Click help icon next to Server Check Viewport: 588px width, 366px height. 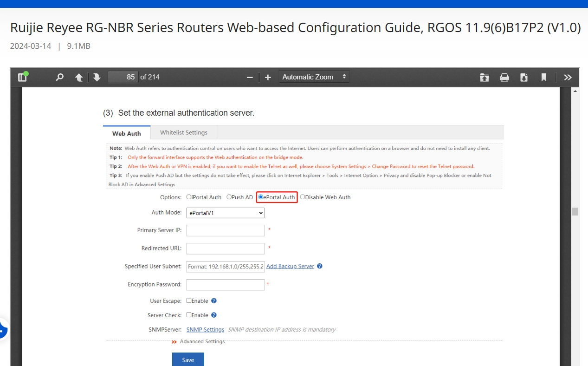214,315
